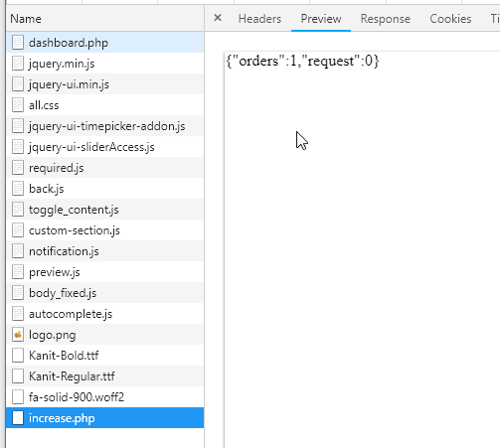Click the toggle_content.js script icon
This screenshot has width=500, height=448.
tap(18, 210)
